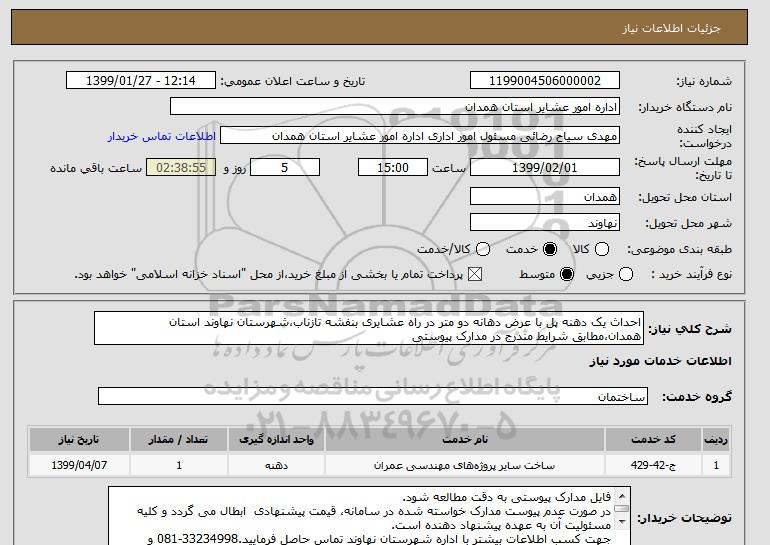The image size is (770, 545).
Task: Click service code cell ج-42-429
Action: [653, 465]
